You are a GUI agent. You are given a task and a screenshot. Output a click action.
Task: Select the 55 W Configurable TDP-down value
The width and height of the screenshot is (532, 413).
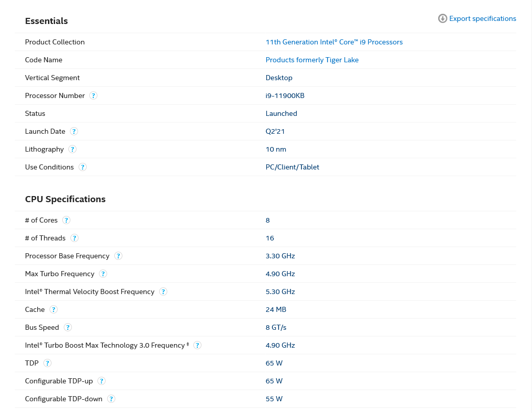tap(274, 399)
